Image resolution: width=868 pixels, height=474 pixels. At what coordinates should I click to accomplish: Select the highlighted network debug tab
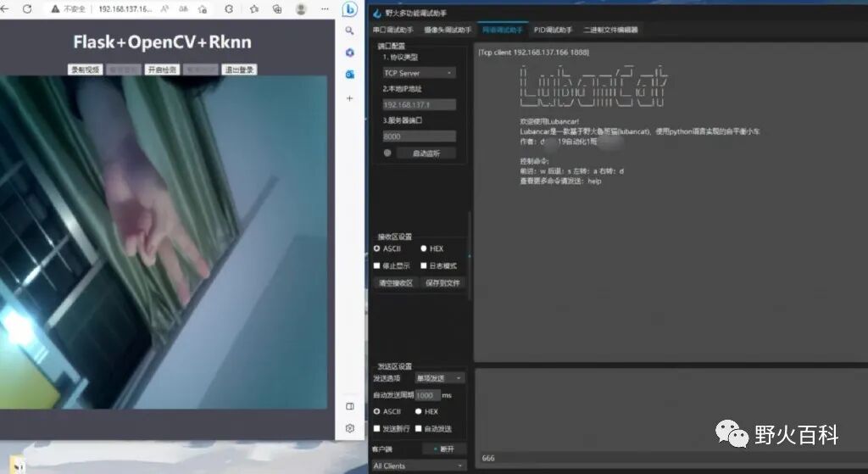[x=502, y=30]
